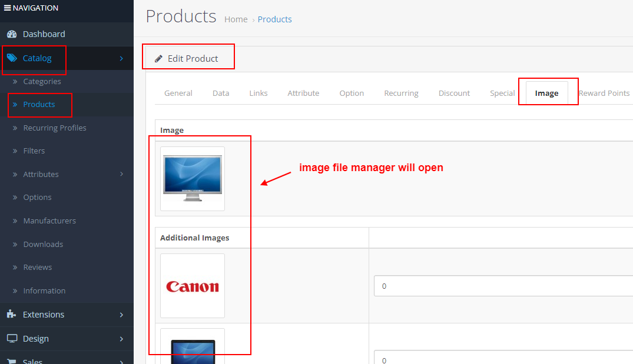
Task: Open the Reward Points tab
Action: coord(604,92)
